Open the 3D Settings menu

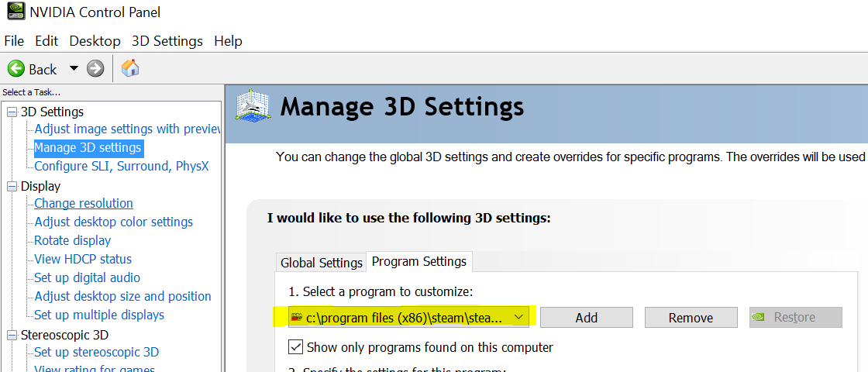click(x=167, y=41)
